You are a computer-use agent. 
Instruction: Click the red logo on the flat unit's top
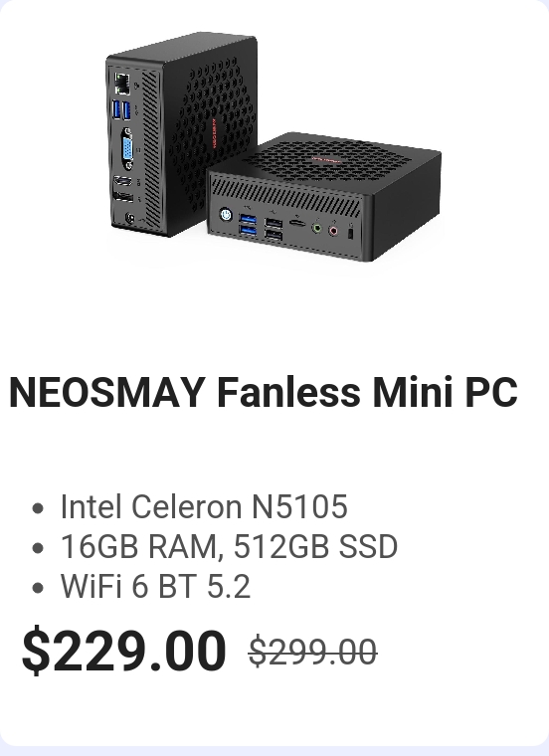point(327,159)
